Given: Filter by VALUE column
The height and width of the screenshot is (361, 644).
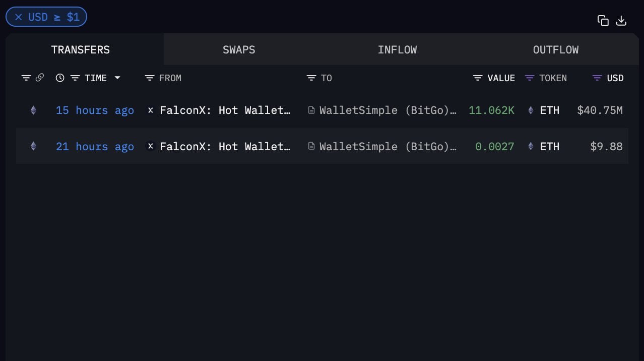Looking at the screenshot, I should point(478,78).
